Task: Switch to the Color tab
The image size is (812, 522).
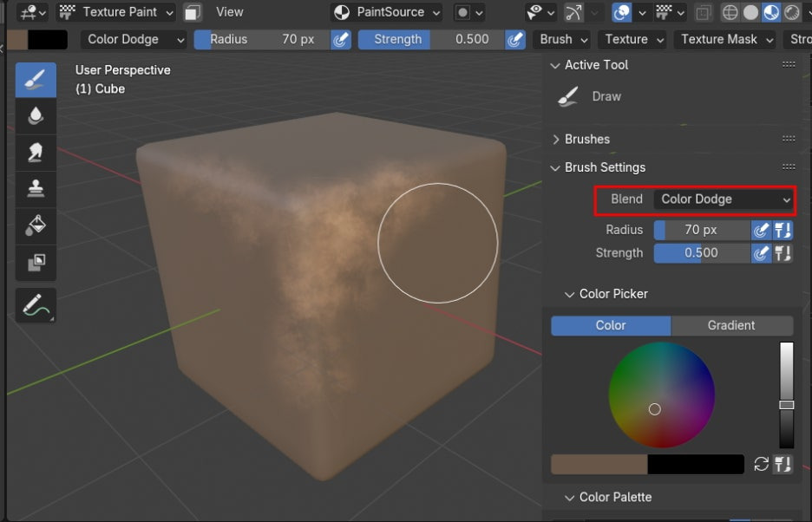Action: [611, 326]
